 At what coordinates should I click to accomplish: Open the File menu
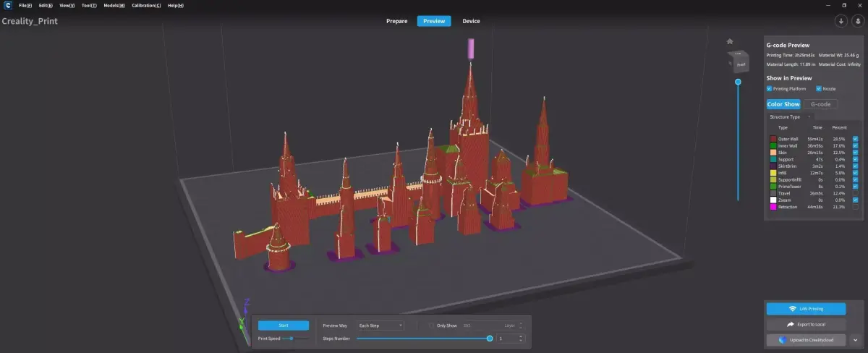coord(25,5)
